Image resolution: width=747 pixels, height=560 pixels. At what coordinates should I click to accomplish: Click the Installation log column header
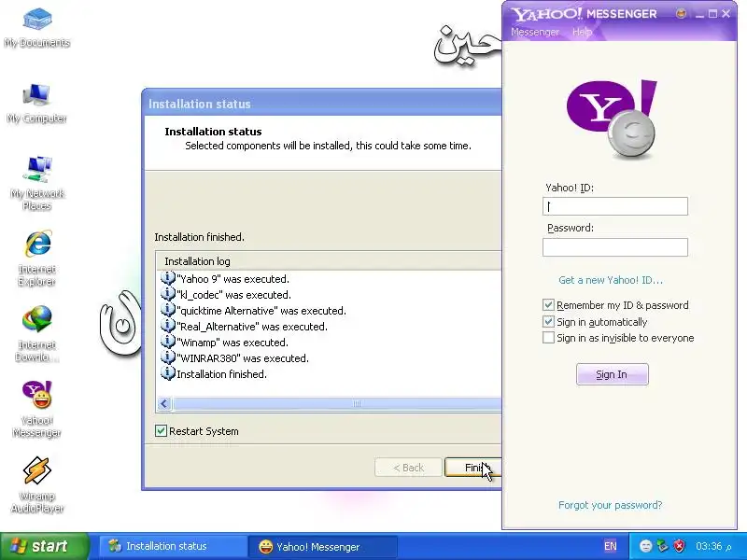[329, 261]
